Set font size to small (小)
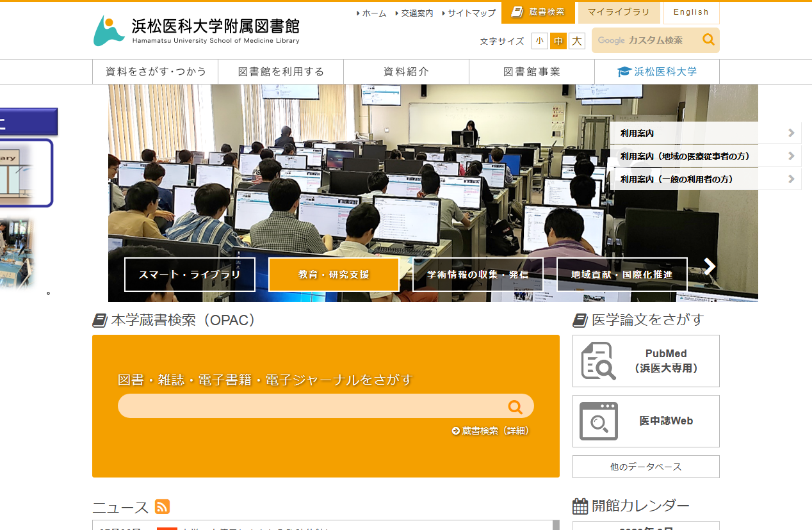 540,41
